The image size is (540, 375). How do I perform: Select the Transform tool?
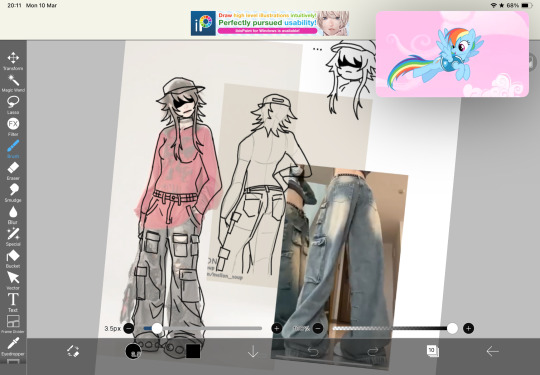click(x=13, y=61)
